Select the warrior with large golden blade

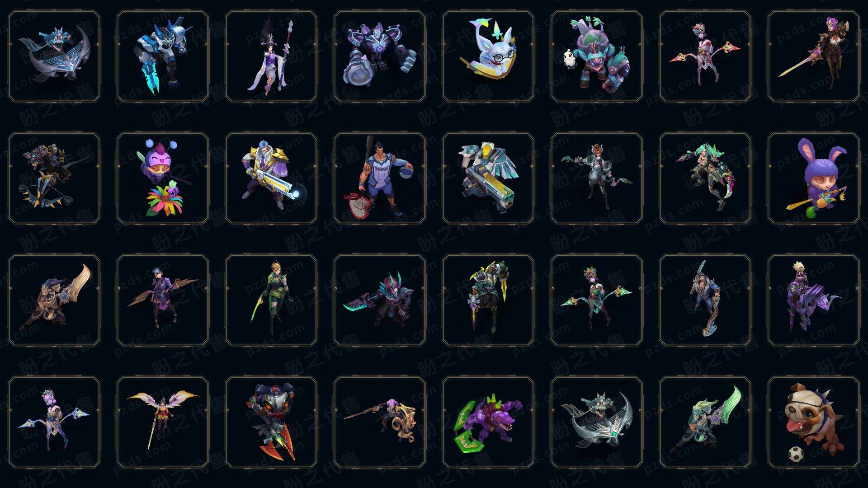coord(54,300)
